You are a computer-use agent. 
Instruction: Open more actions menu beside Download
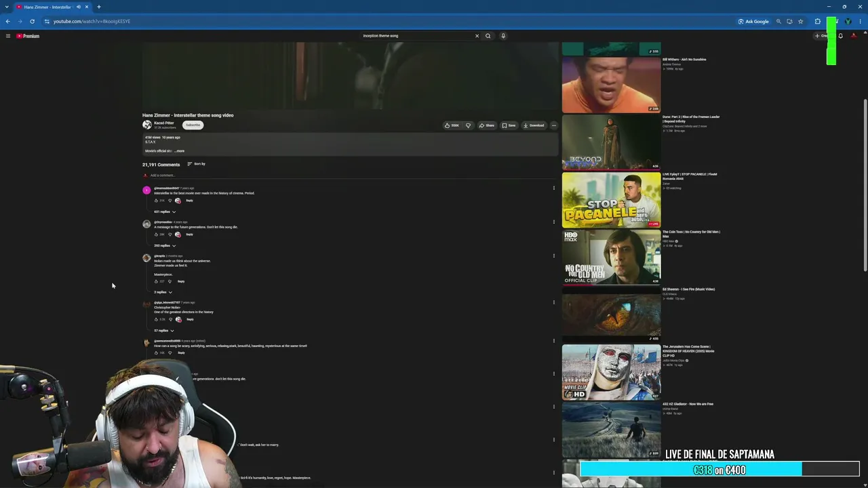coord(553,125)
